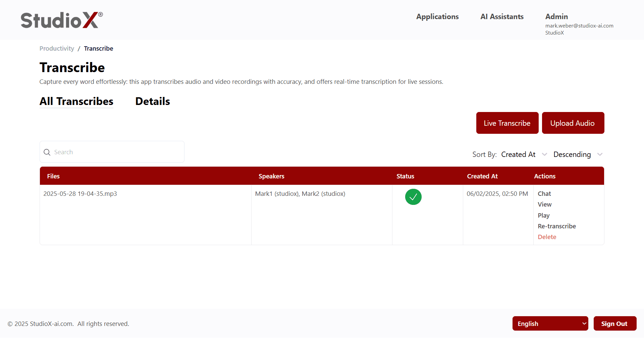This screenshot has height=338, width=644.
Task: Open Chat for the transcribed file
Action: coord(544,193)
